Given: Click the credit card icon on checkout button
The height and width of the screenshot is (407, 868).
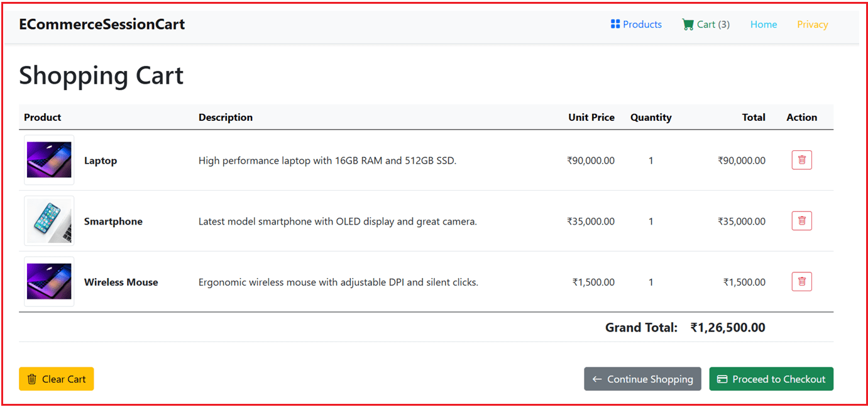Looking at the screenshot, I should pyautogui.click(x=722, y=379).
